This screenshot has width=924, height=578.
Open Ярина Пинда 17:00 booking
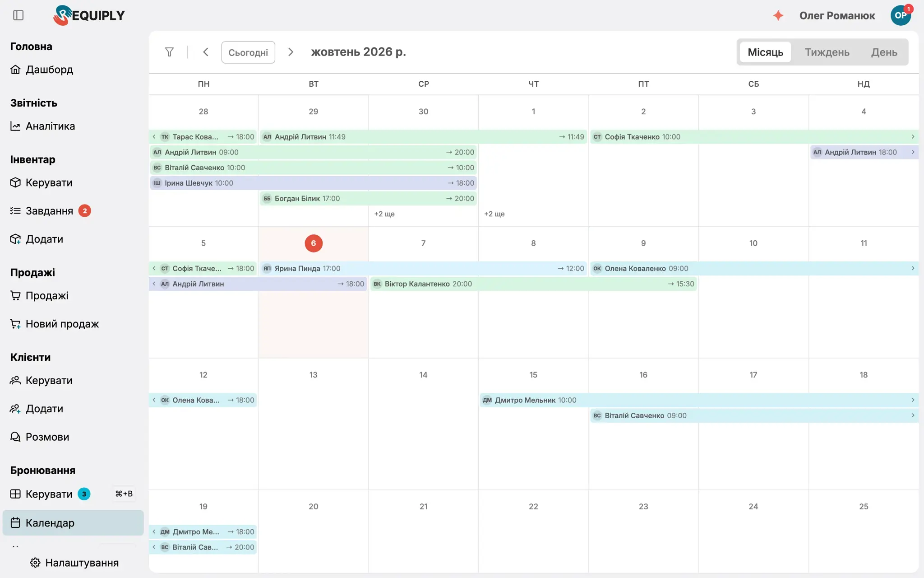tap(423, 268)
